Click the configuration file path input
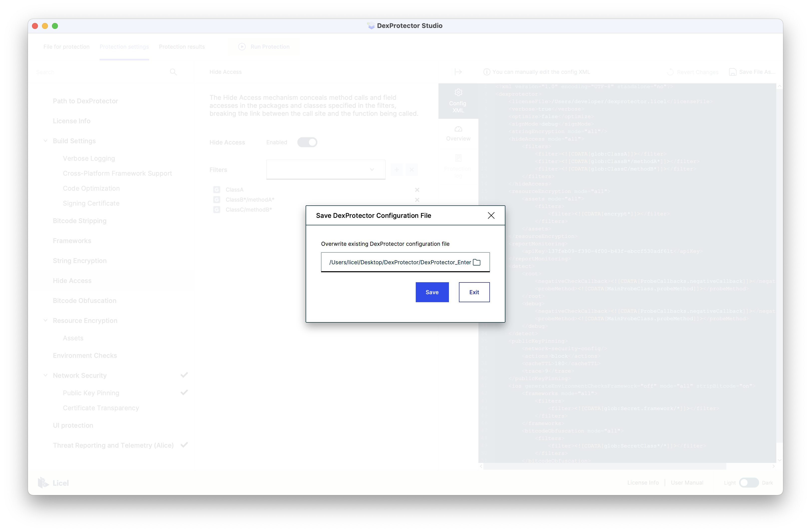Screen dimensions: 811x532 pos(405,262)
